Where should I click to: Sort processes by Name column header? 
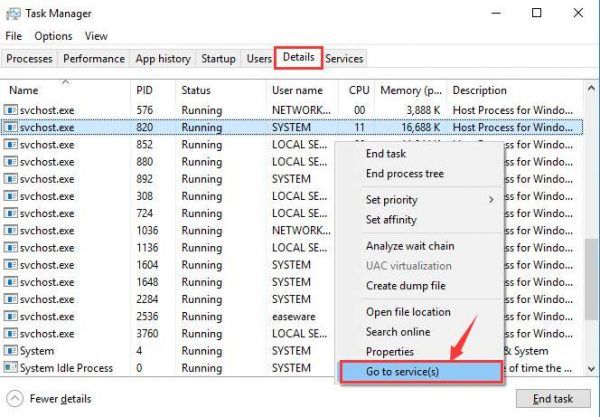point(24,90)
